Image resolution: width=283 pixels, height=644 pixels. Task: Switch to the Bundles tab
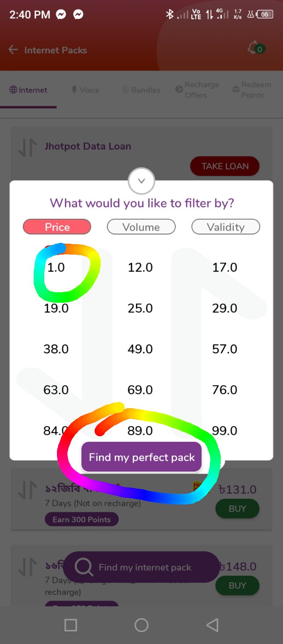[141, 90]
